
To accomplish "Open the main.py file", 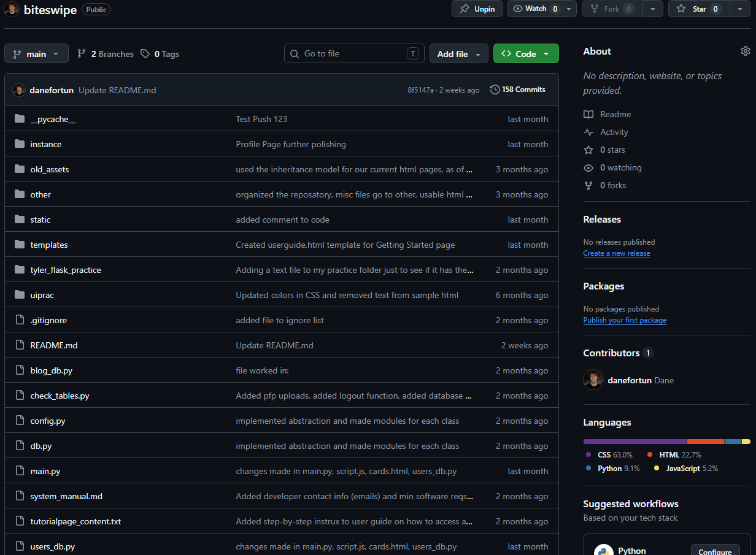I will click(x=45, y=471).
